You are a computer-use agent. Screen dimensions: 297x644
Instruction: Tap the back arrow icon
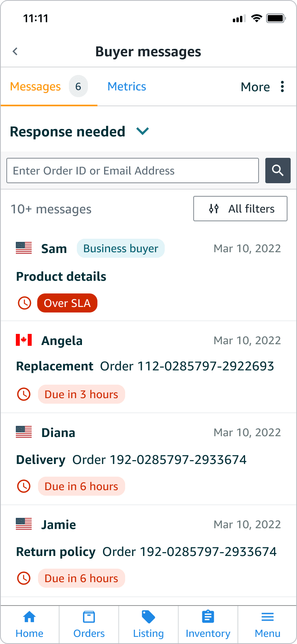tap(15, 51)
